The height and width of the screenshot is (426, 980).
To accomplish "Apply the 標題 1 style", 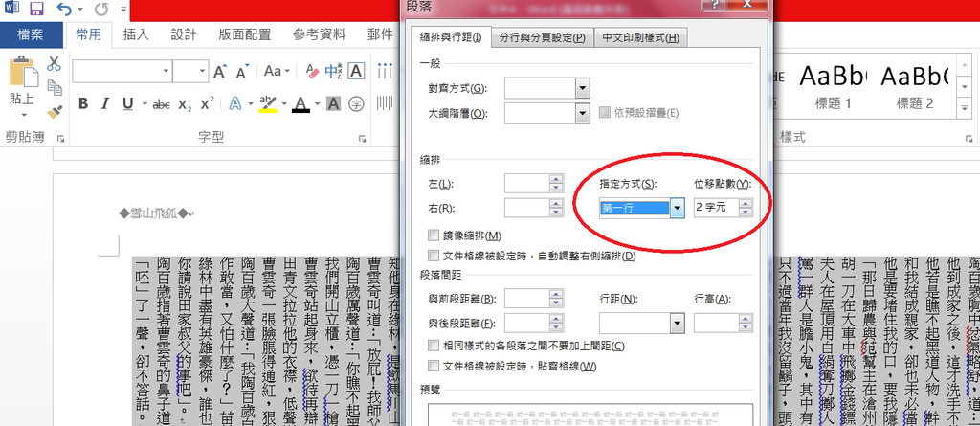I will [x=833, y=86].
